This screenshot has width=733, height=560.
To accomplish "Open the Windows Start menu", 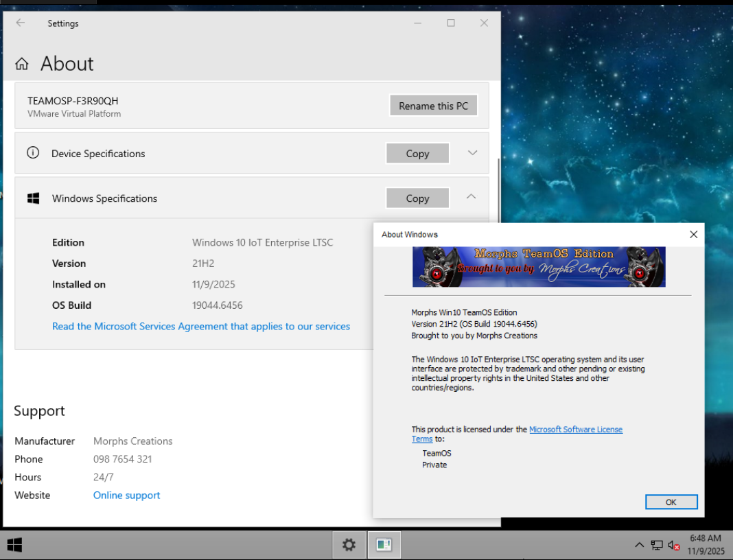I will click(x=14, y=545).
